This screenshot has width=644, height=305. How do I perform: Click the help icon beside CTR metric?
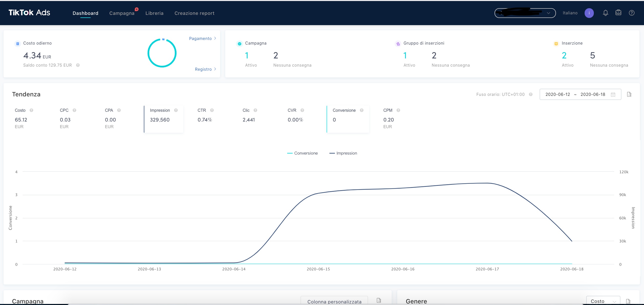coord(212,110)
